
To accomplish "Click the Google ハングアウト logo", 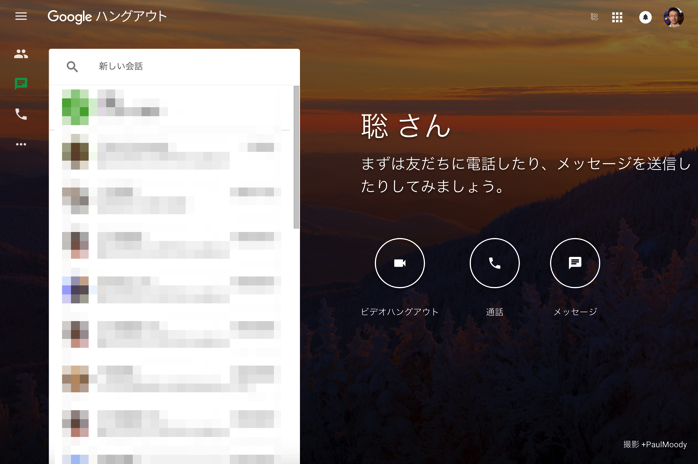I will (x=107, y=16).
